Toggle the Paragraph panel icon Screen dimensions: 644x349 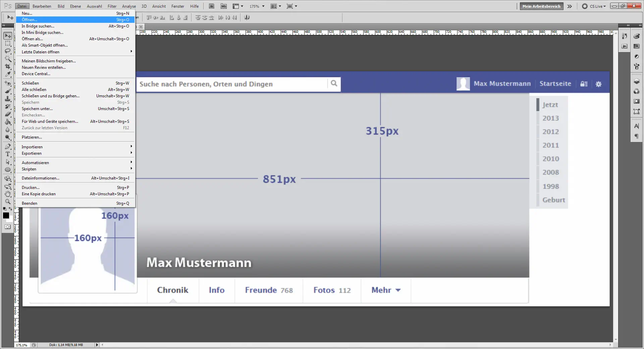[637, 136]
